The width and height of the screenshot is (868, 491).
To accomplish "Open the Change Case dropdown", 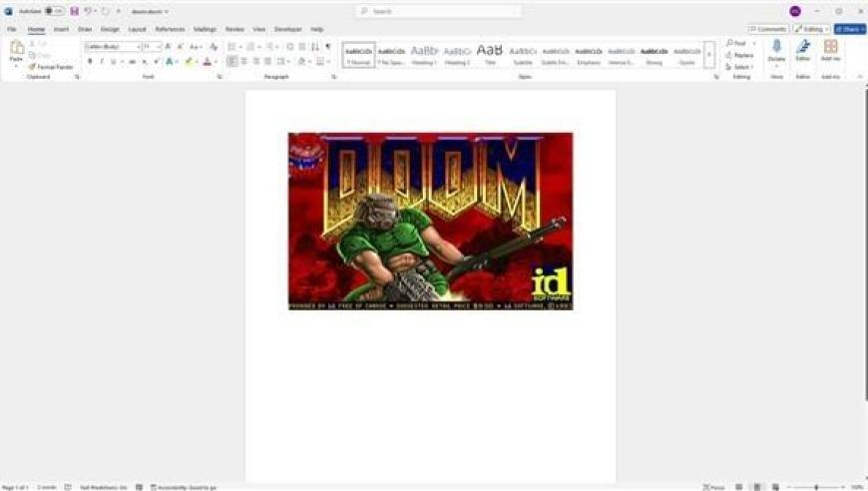I will pyautogui.click(x=196, y=47).
